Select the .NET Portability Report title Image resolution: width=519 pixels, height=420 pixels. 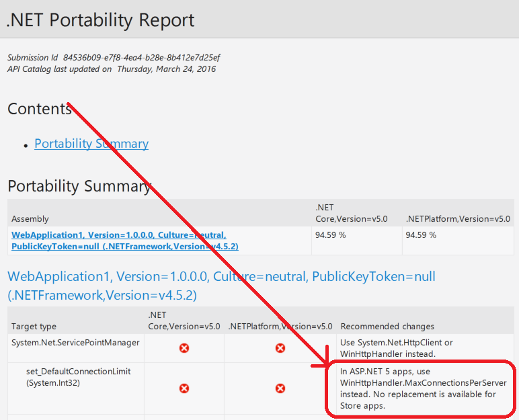(100, 20)
